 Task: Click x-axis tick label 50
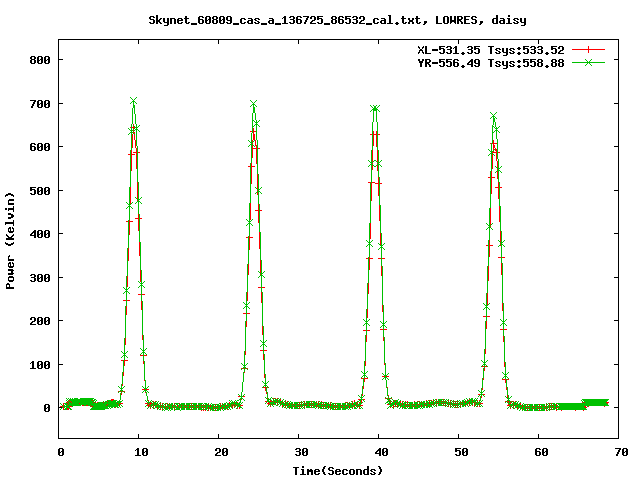click(461, 452)
